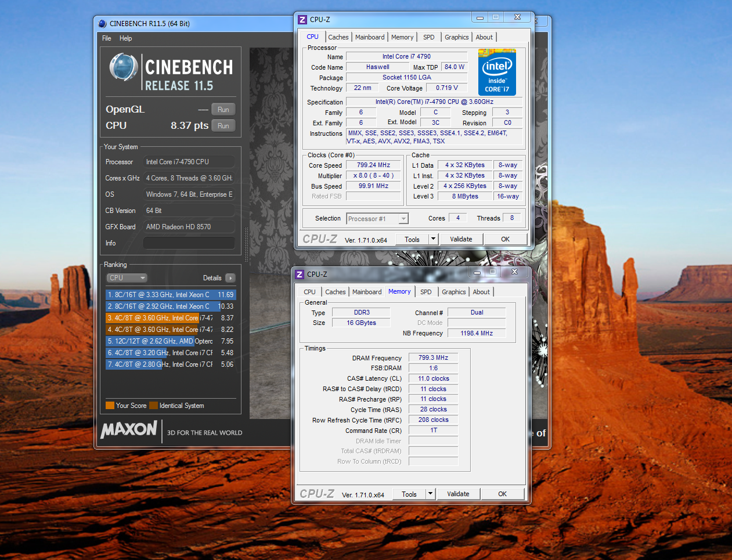Click the brown Identical System legend swatch
This screenshot has height=560, width=732.
[x=153, y=406]
